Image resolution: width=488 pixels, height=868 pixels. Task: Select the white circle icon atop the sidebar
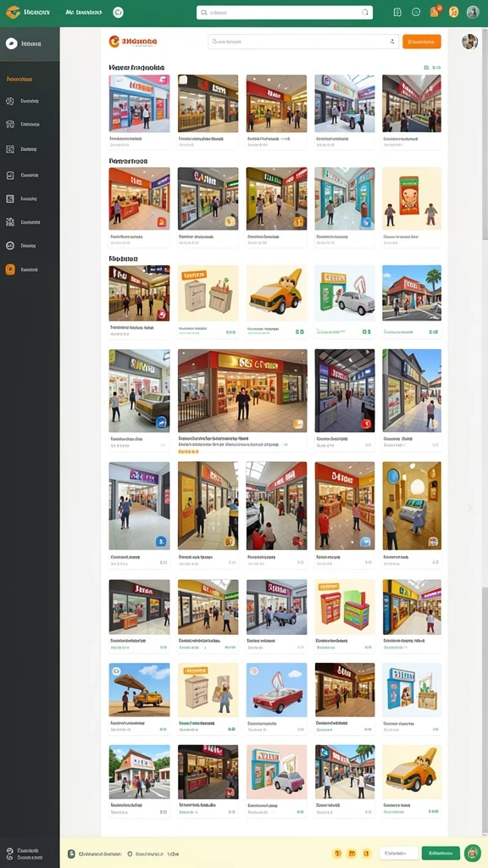pyautogui.click(x=11, y=44)
